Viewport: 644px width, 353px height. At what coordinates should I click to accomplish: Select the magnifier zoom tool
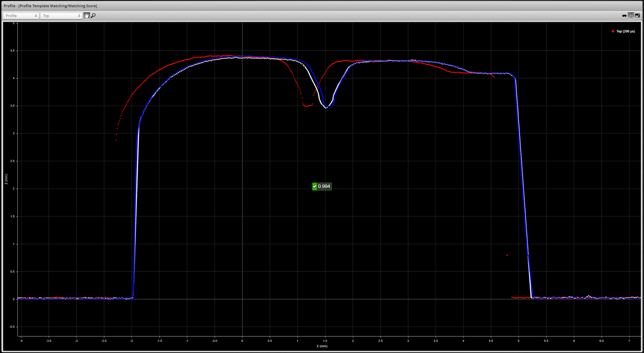[93, 15]
